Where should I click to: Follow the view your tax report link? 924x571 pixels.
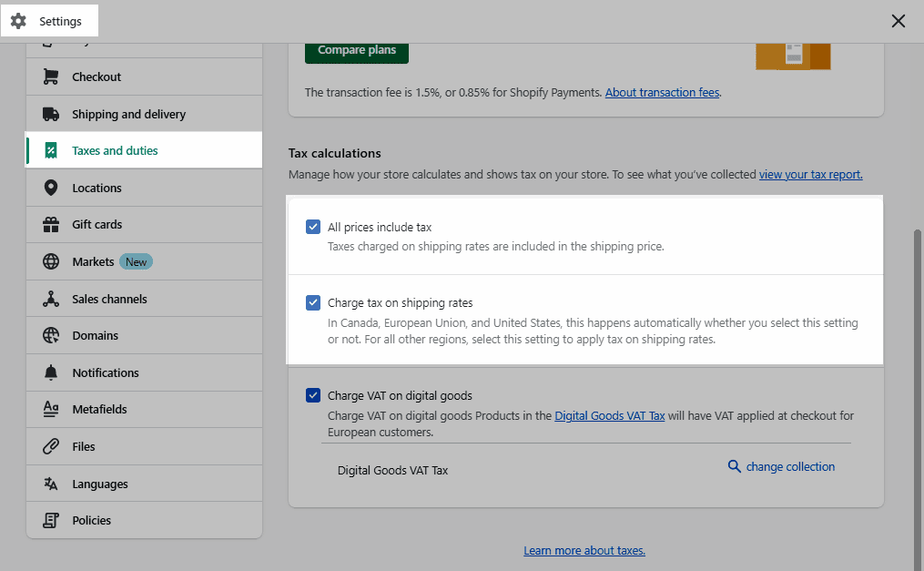point(811,175)
